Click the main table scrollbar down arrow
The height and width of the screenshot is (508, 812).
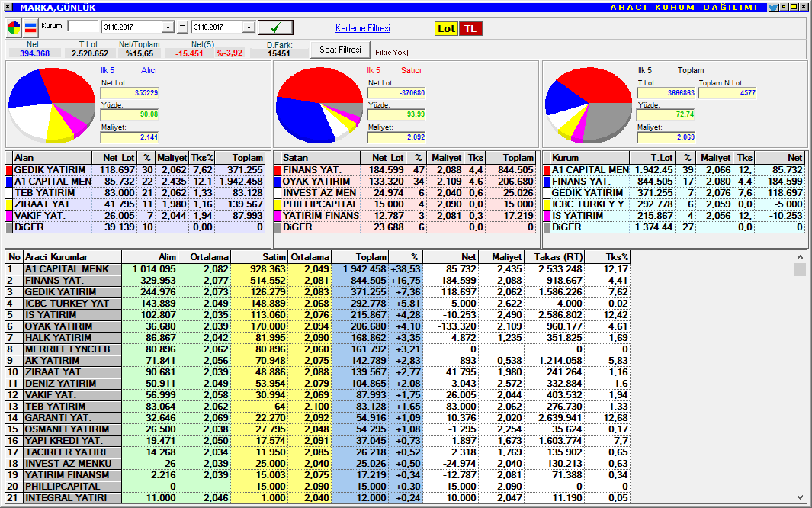[x=800, y=497]
